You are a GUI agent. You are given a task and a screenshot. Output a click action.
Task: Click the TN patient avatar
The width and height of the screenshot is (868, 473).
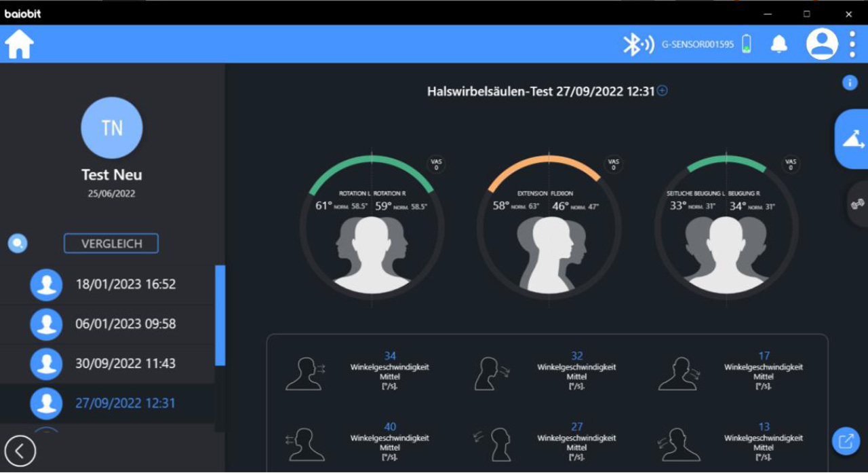coord(111,128)
